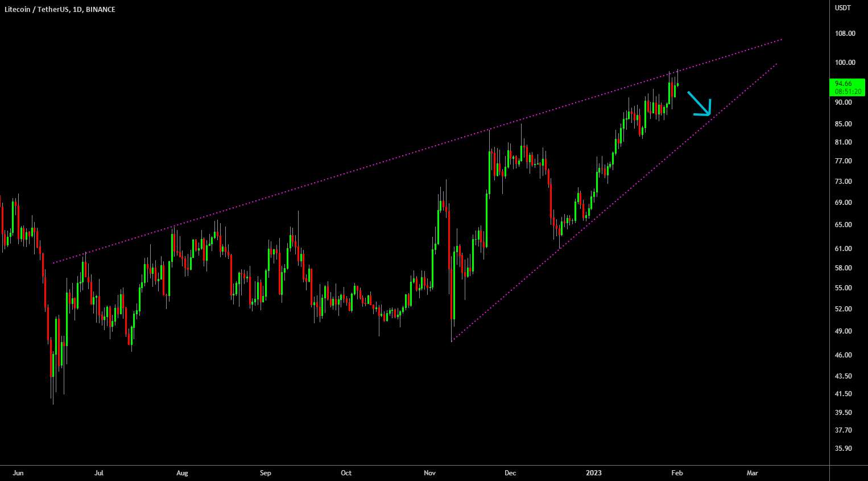The image size is (868, 481).
Task: Click the Dec label on time axis
Action: (x=510, y=473)
